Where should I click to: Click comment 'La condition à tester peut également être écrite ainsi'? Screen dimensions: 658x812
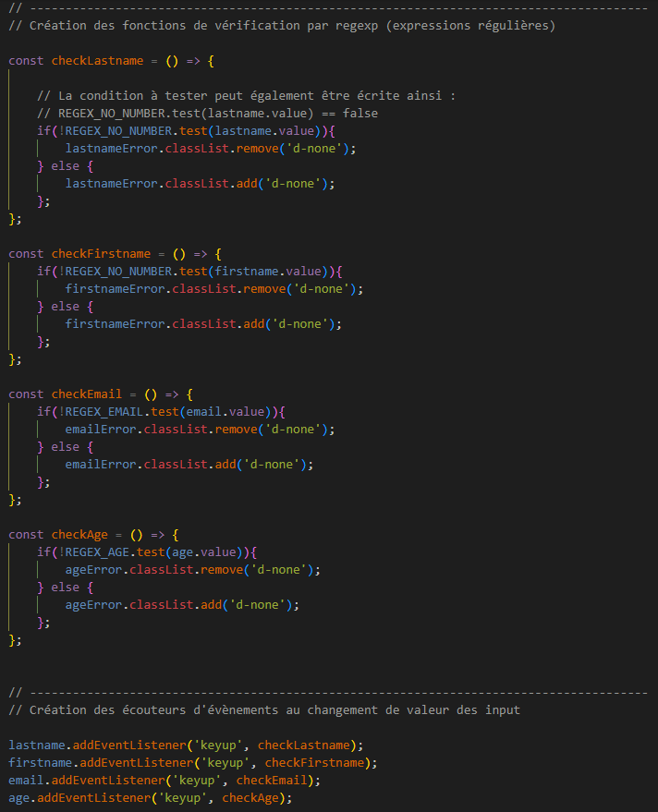click(246, 96)
